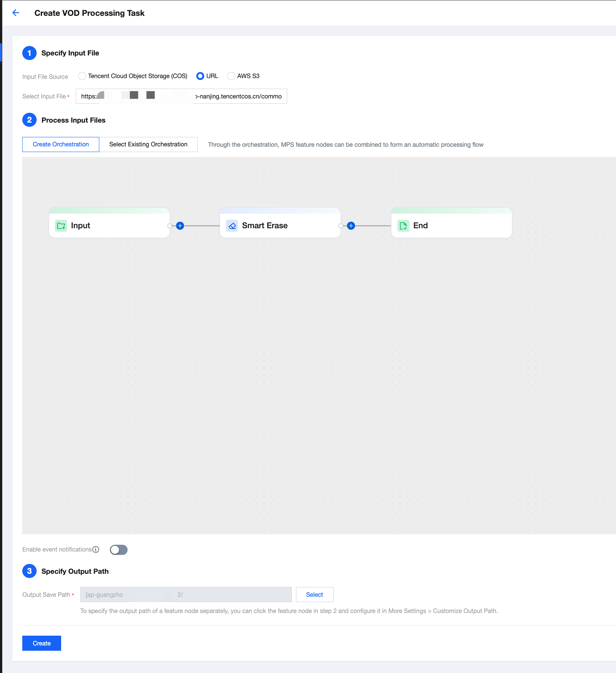Switch to Create Orchestration tab
This screenshot has width=616, height=673.
[x=61, y=144]
